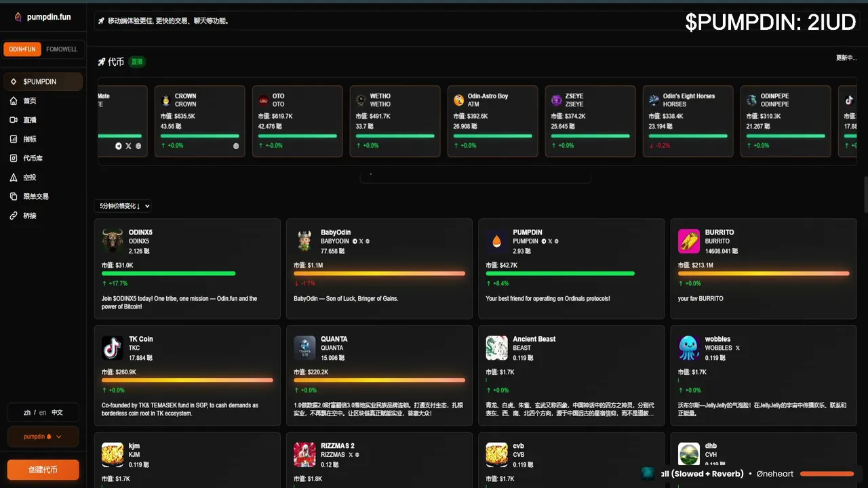Expand the pumpdin account dropdown
The width and height of the screenshot is (868, 488).
43,436
